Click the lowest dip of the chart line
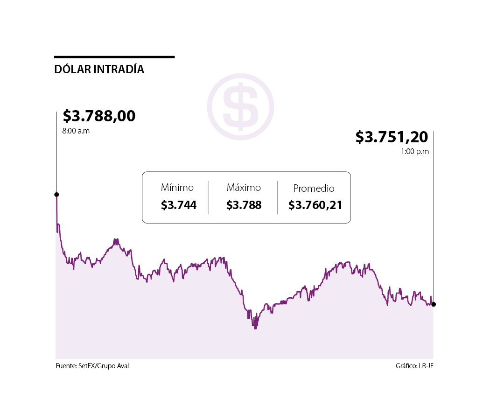 pos(255,328)
